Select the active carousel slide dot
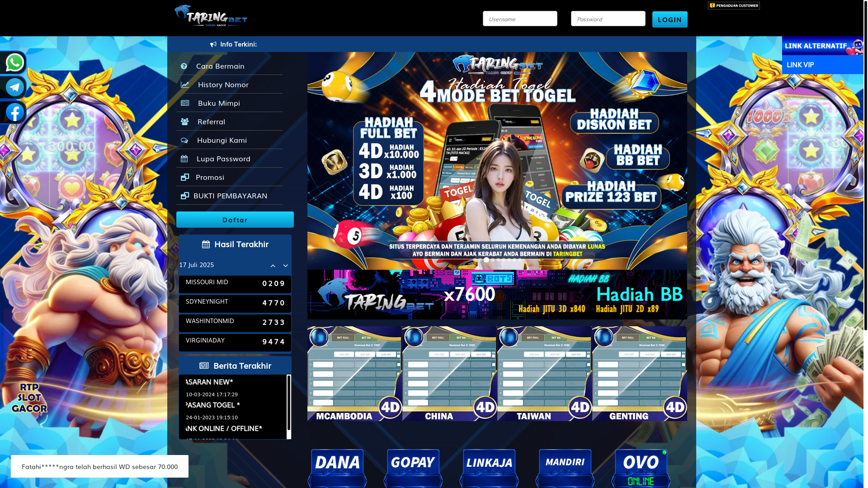 click(486, 260)
